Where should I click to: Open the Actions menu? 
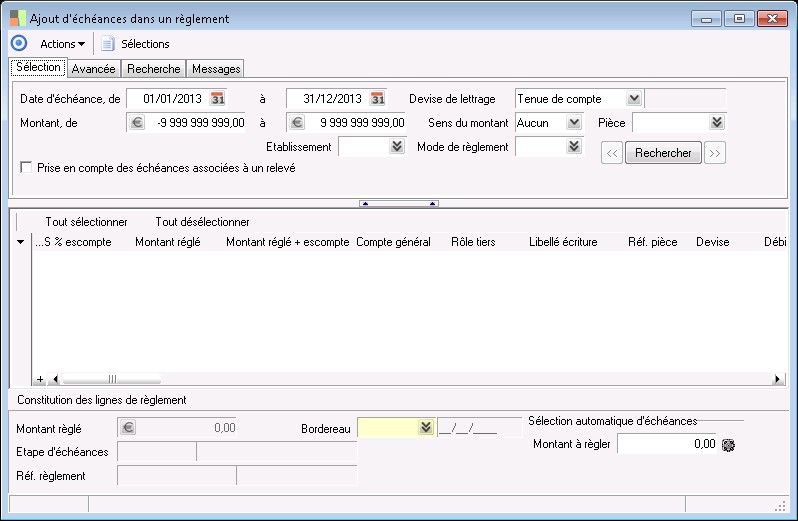(62, 44)
